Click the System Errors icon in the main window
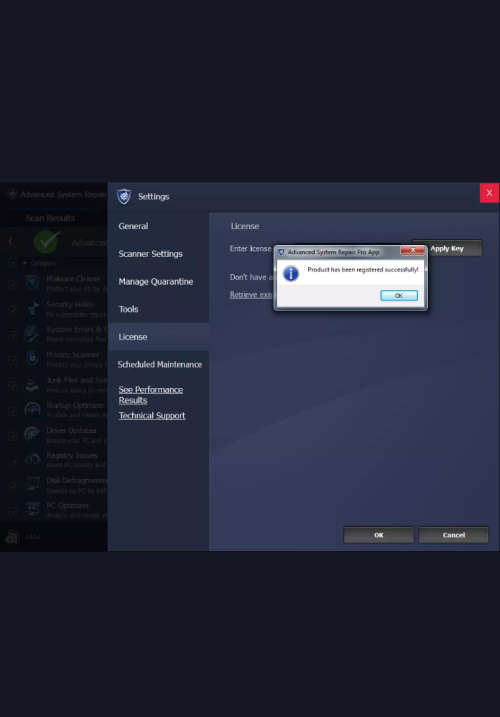This screenshot has width=500, height=717. (32, 333)
